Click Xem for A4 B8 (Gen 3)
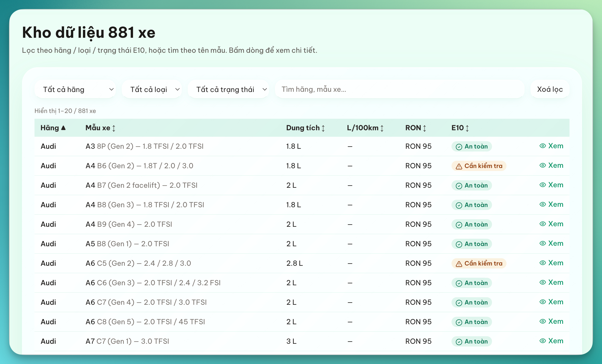 (551, 204)
